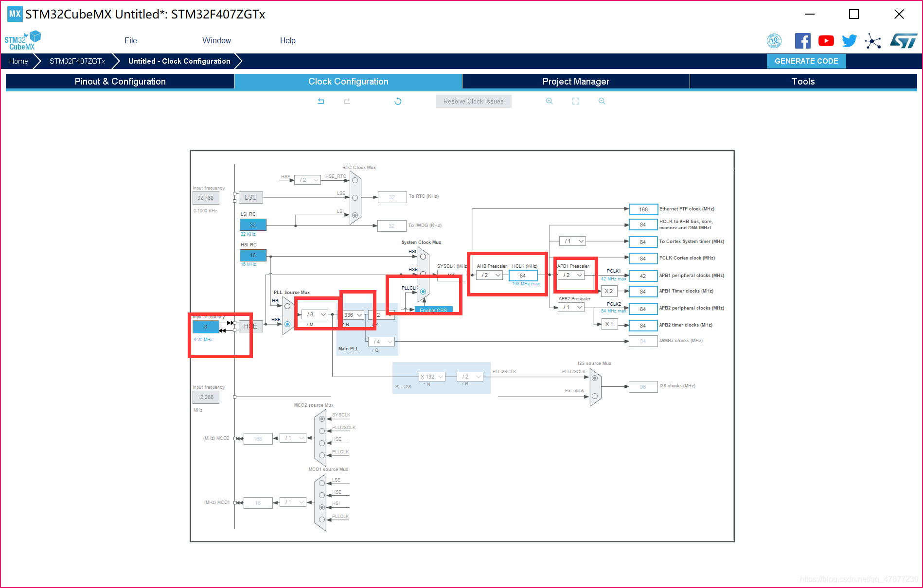Select HSI in MCO1 source Mux

point(322,507)
